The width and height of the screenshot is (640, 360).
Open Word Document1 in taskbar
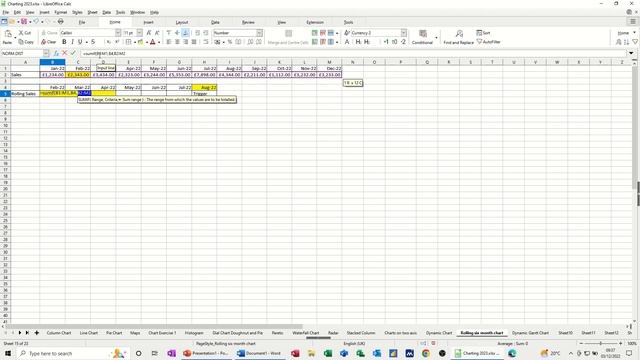point(260,353)
